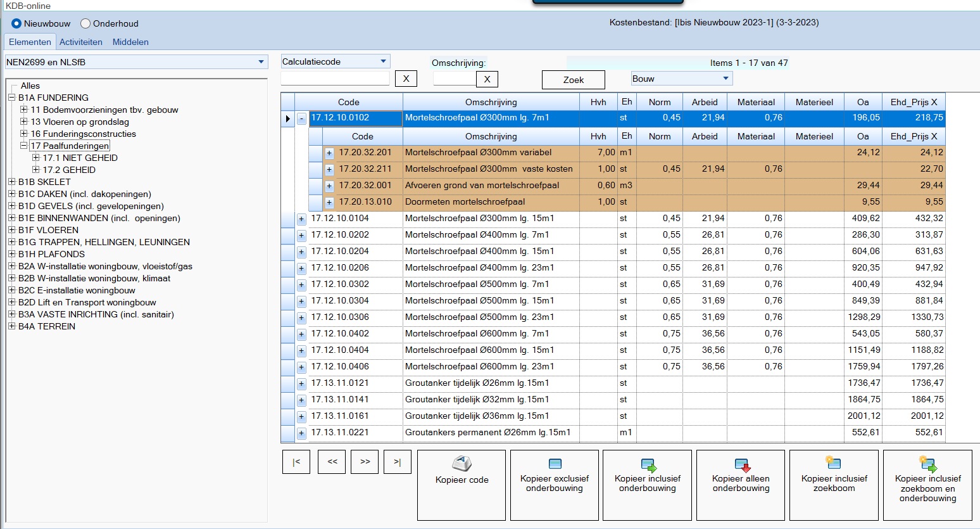Image resolution: width=980 pixels, height=529 pixels.
Task: Open the Activiteiten tab
Action: coord(81,42)
